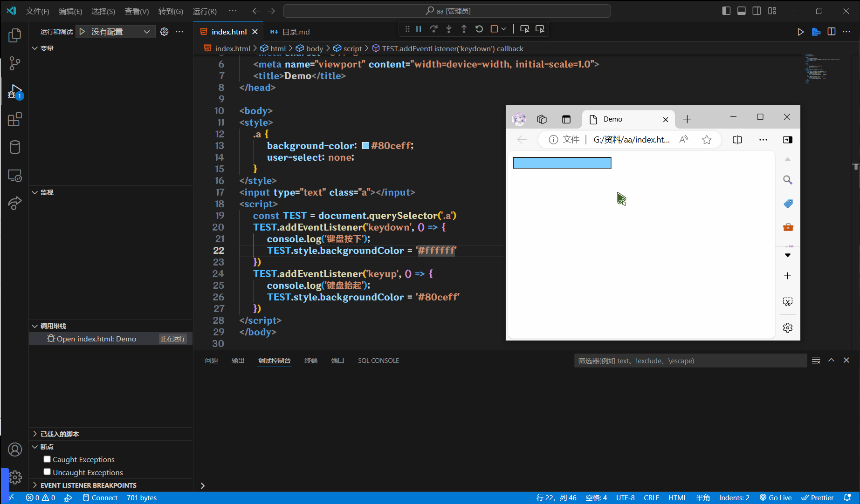Click Step Into in debug toolbar
The height and width of the screenshot is (504, 860).
449,29
